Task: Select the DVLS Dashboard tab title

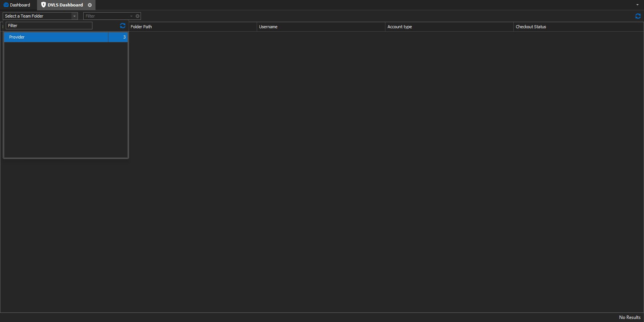Action: 65,5
